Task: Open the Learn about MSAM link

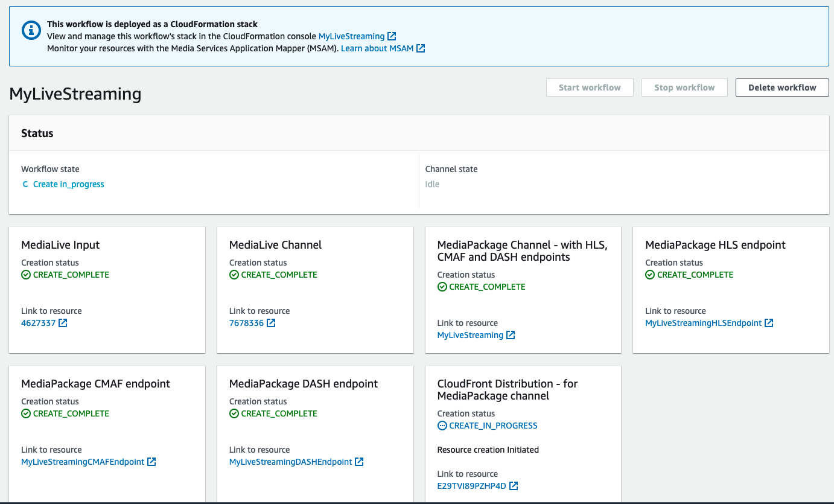Action: [377, 48]
